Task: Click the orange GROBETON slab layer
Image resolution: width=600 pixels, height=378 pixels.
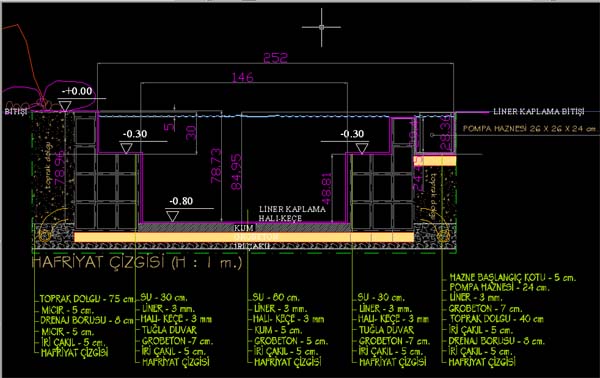Action: (x=244, y=237)
